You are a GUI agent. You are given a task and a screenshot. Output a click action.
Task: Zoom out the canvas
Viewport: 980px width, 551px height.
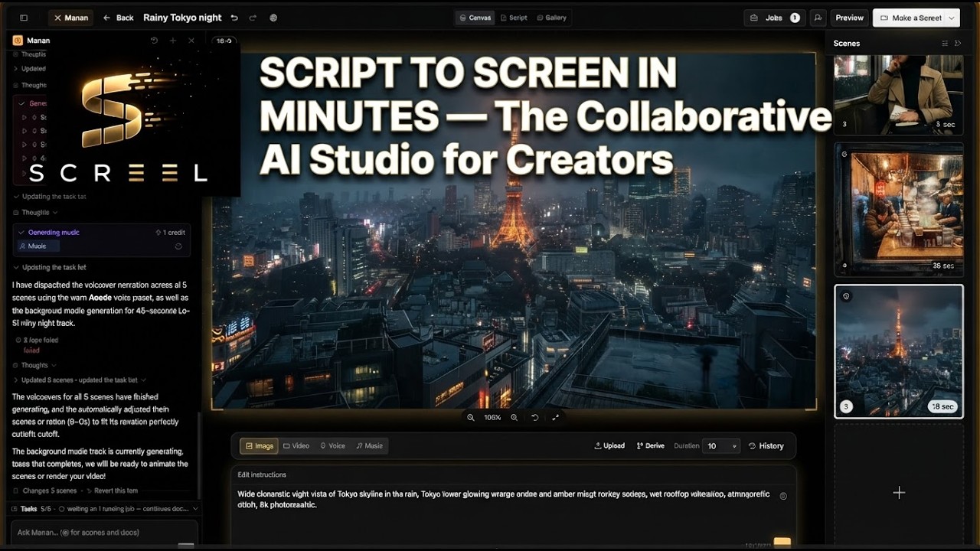click(x=471, y=418)
